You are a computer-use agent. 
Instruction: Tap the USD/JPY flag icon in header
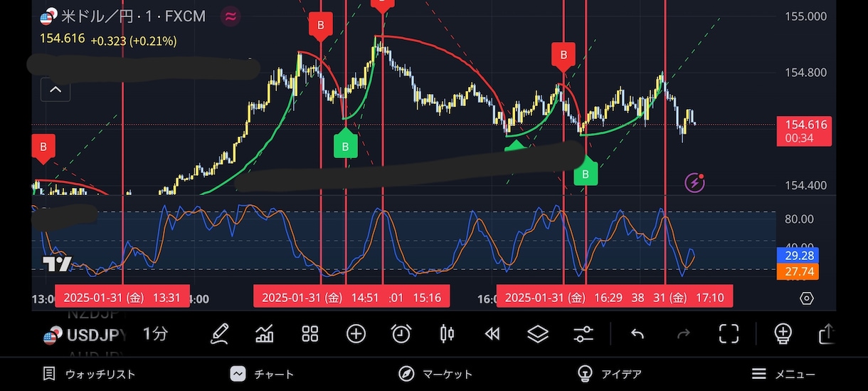[48, 17]
